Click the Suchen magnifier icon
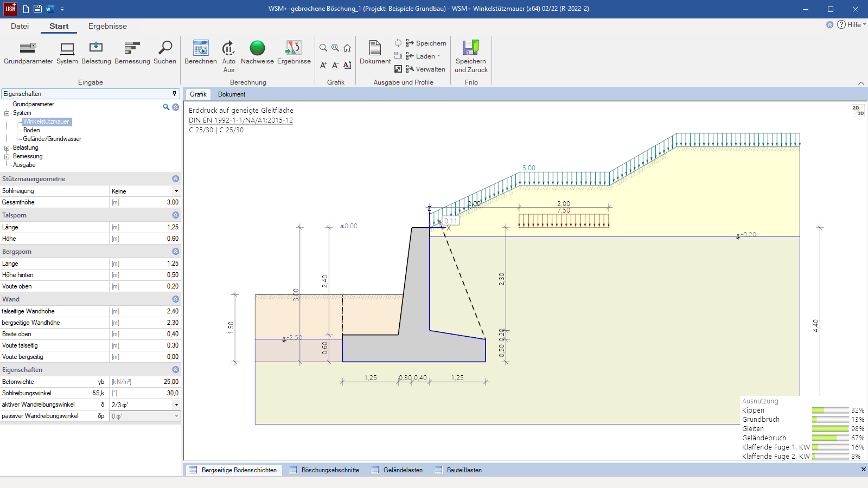The image size is (868, 488). (165, 48)
